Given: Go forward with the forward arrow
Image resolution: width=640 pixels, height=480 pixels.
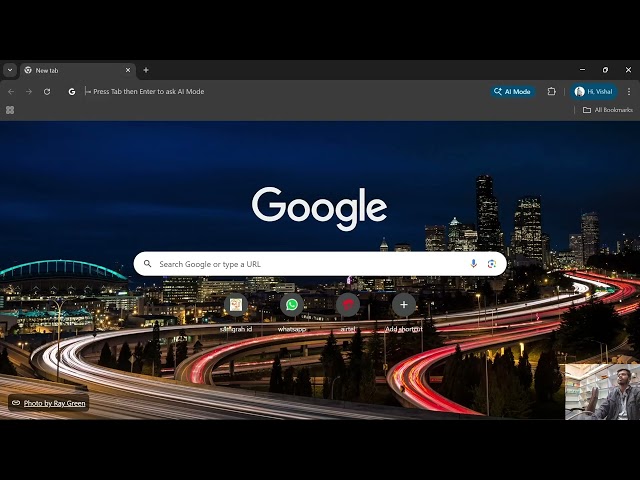Looking at the screenshot, I should (29, 92).
